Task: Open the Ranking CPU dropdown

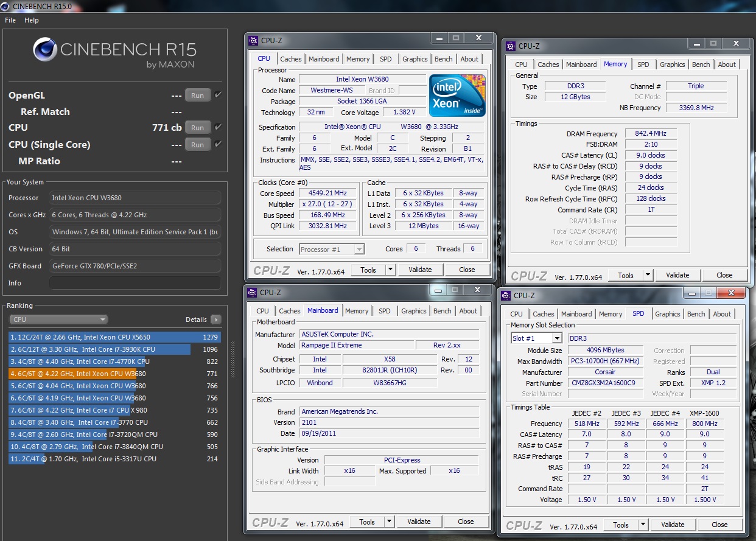Action: 58,319
